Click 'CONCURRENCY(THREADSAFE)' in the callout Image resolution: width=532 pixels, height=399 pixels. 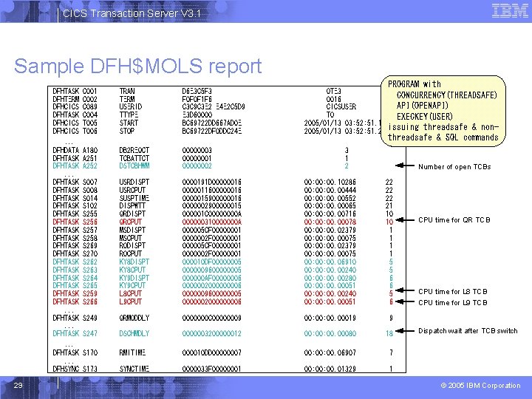[x=447, y=95]
